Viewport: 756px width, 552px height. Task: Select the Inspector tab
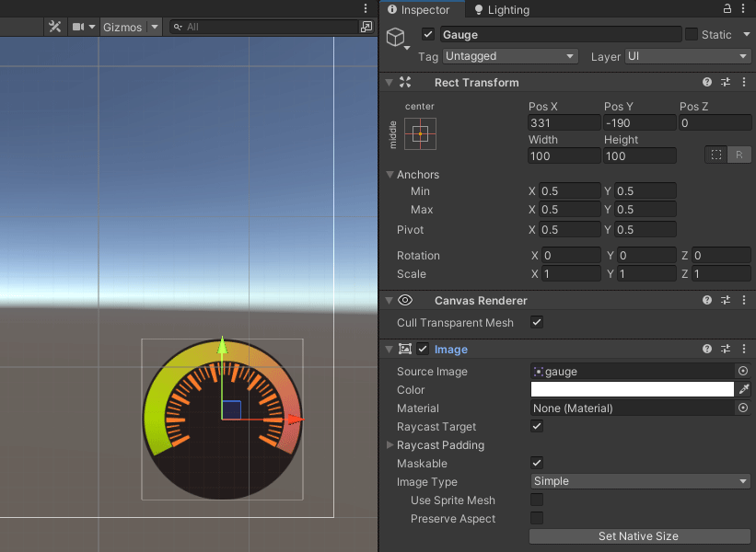click(421, 10)
